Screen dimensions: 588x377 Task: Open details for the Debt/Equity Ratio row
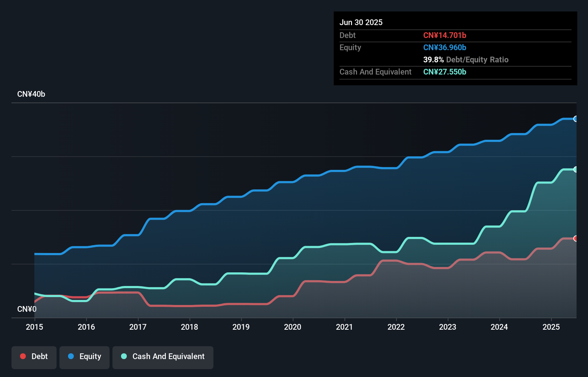tap(466, 59)
